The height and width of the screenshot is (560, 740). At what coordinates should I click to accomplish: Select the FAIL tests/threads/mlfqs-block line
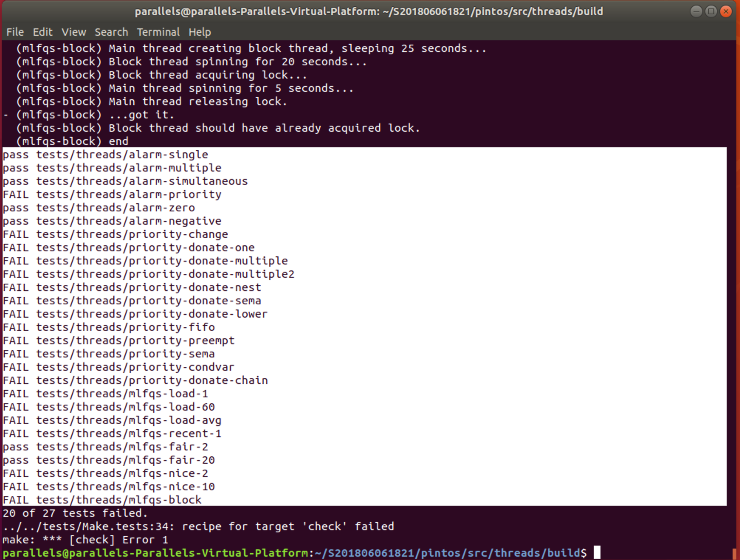(101, 499)
